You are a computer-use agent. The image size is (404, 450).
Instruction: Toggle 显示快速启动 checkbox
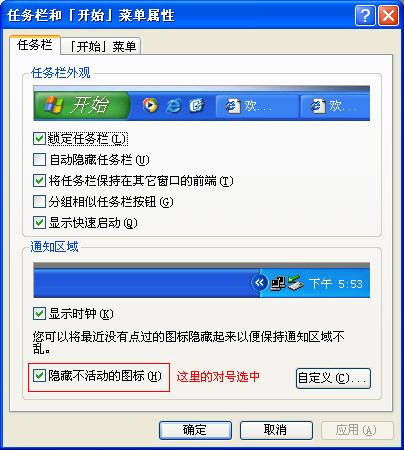click(39, 222)
